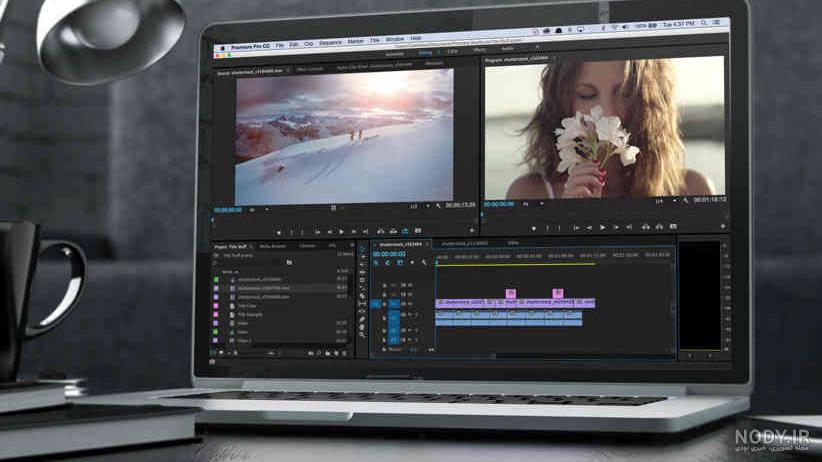This screenshot has height=462, width=822.
Task: Switch to the Color workspace tab
Action: [453, 51]
